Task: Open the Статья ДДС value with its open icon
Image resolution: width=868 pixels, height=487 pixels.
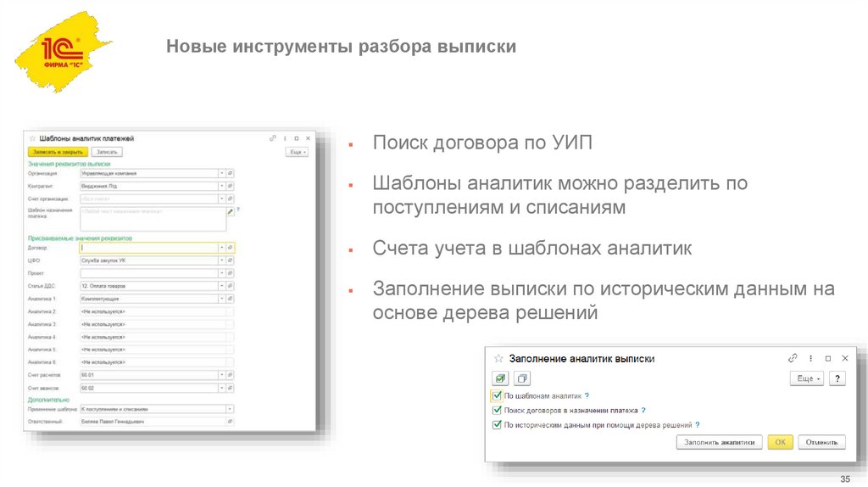Action: (x=231, y=286)
